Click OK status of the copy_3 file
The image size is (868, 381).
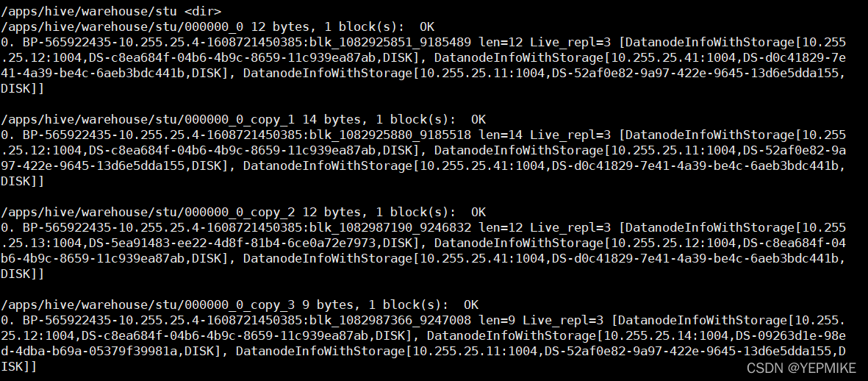pos(471,305)
